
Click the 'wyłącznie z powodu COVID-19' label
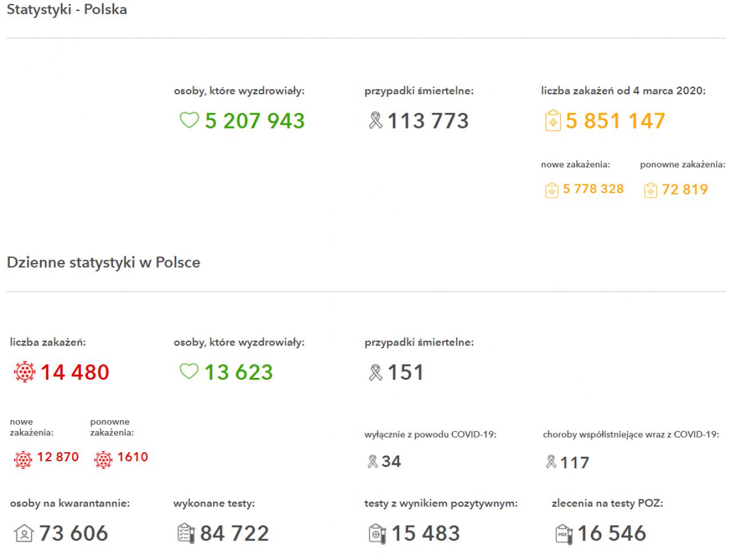tap(431, 434)
